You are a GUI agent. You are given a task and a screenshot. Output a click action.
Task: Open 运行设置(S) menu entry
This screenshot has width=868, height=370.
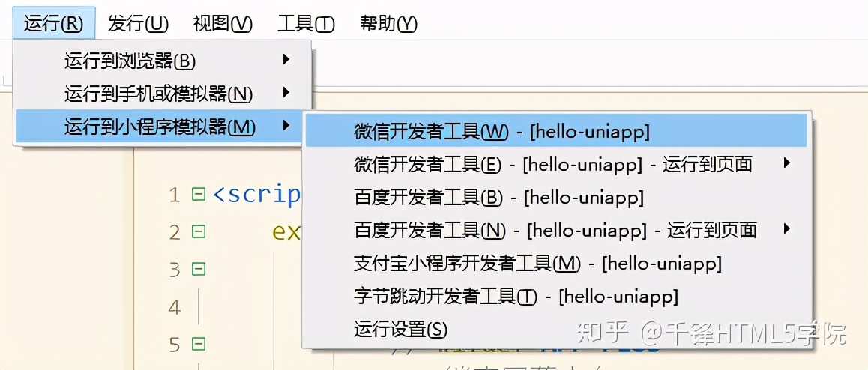[x=556, y=330]
